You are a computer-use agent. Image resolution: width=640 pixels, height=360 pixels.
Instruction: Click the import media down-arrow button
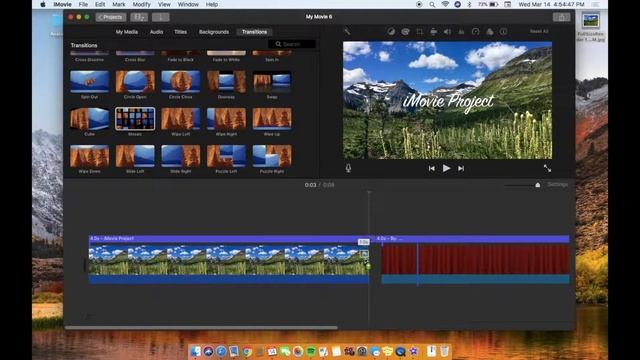(160, 17)
